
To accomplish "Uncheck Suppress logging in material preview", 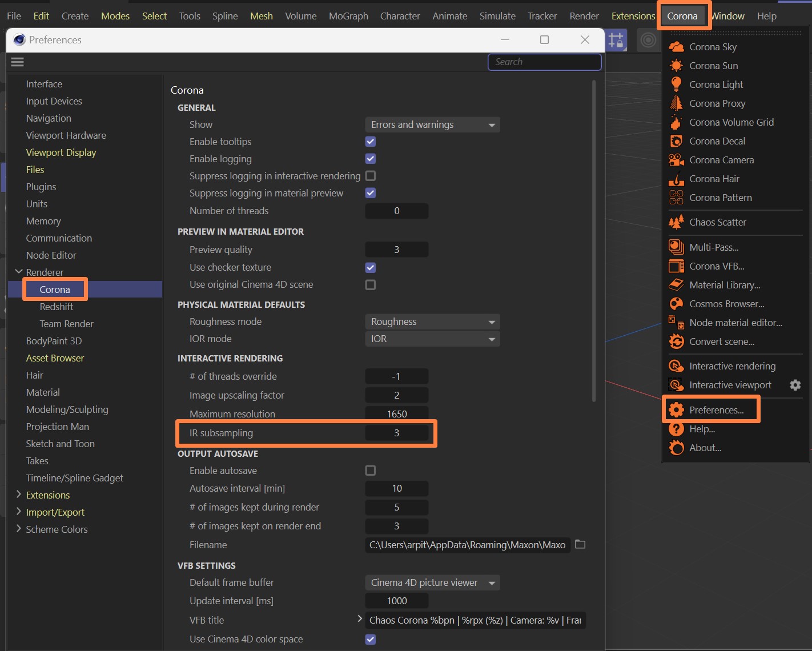I will [371, 193].
